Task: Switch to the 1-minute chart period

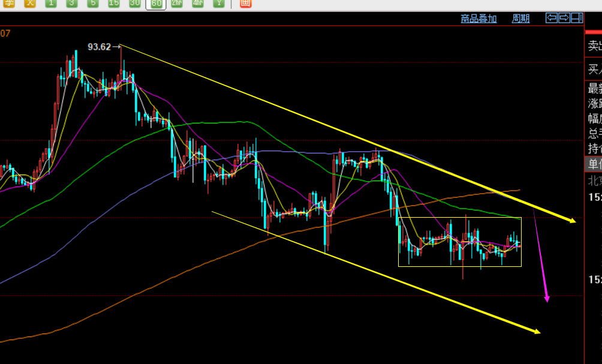Action: 51,3
